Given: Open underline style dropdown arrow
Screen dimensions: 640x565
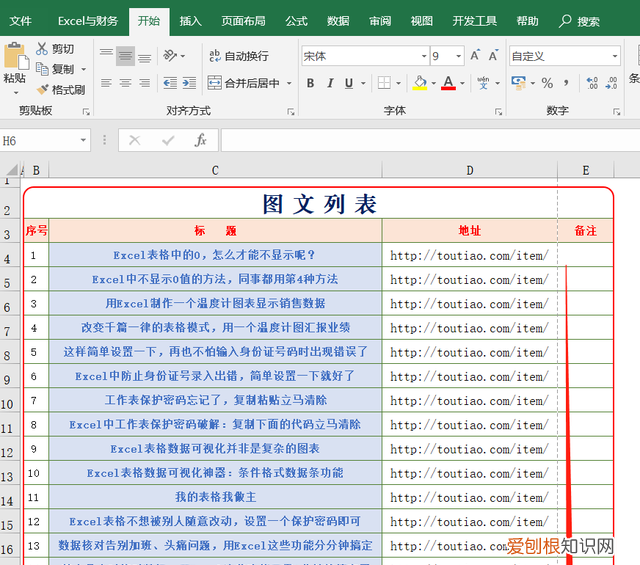Looking at the screenshot, I should point(363,83).
